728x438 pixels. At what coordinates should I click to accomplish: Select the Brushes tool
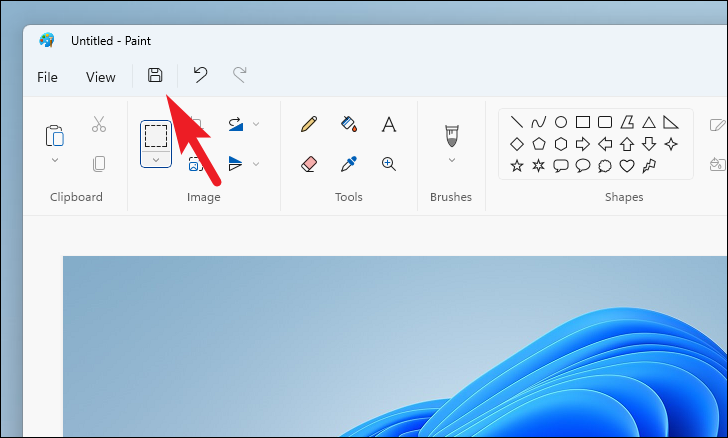click(x=452, y=136)
